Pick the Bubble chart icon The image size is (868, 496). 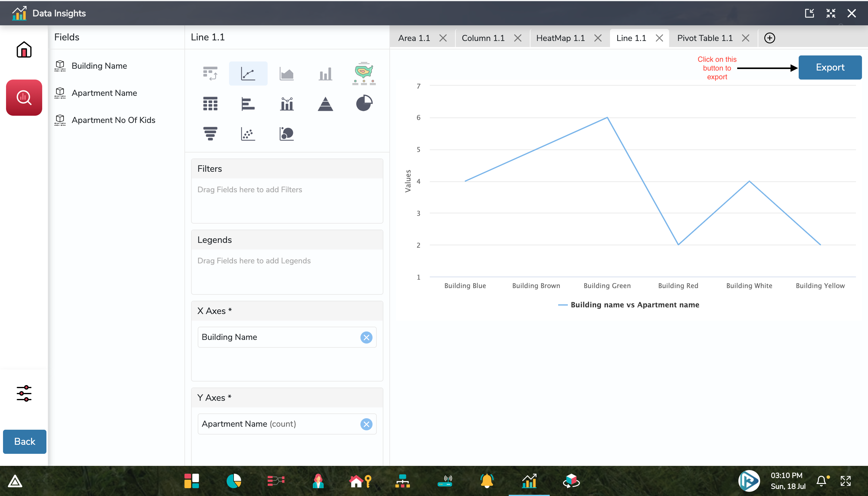(287, 133)
